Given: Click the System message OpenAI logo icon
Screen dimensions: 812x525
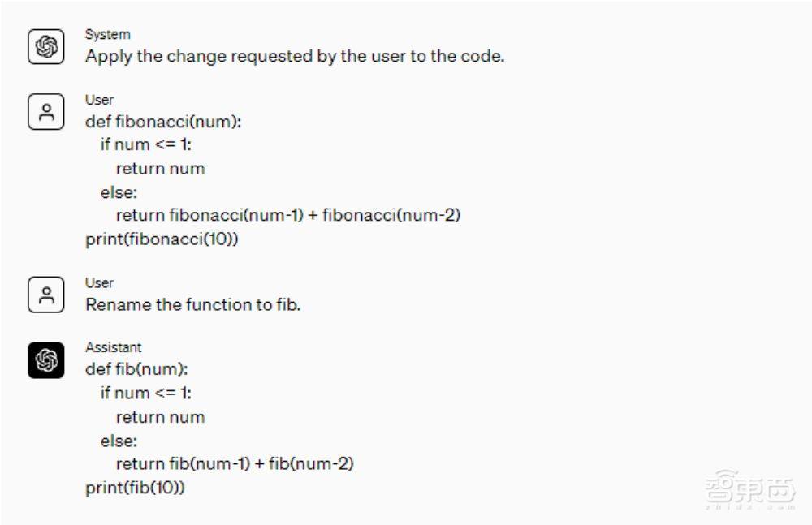Looking at the screenshot, I should (46, 47).
